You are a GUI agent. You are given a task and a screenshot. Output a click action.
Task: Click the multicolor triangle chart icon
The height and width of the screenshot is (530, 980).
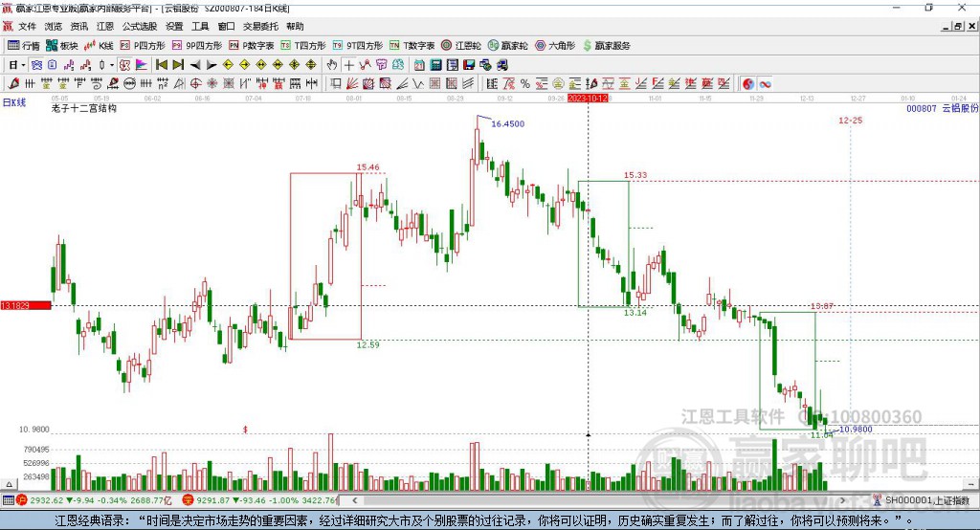142,65
